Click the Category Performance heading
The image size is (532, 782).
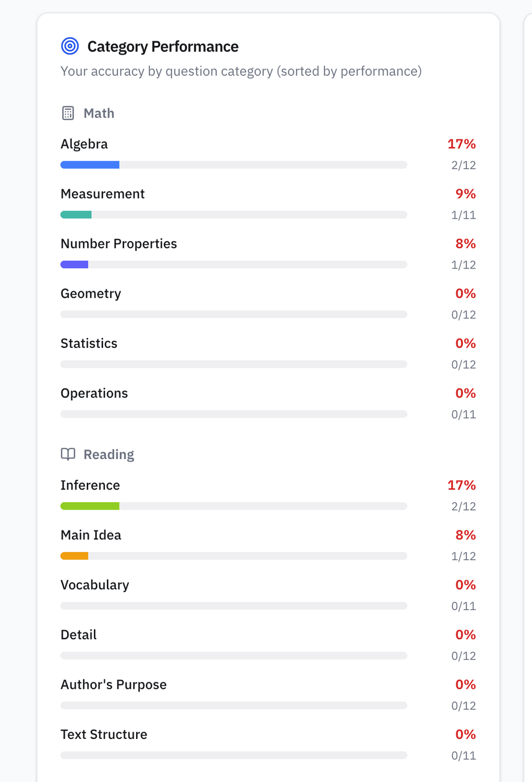tap(163, 47)
